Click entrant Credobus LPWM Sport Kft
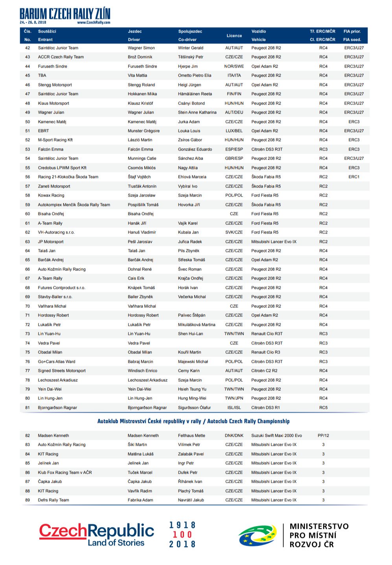 point(62,168)
